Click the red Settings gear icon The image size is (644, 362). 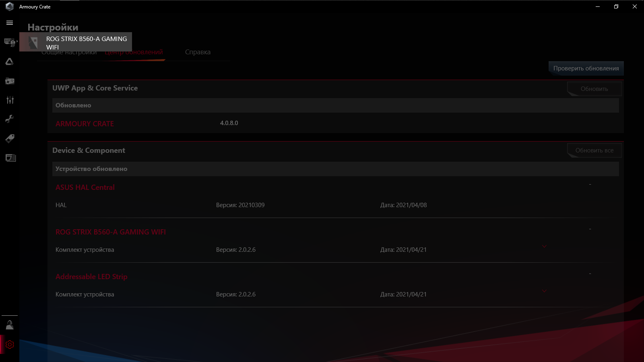(10, 345)
